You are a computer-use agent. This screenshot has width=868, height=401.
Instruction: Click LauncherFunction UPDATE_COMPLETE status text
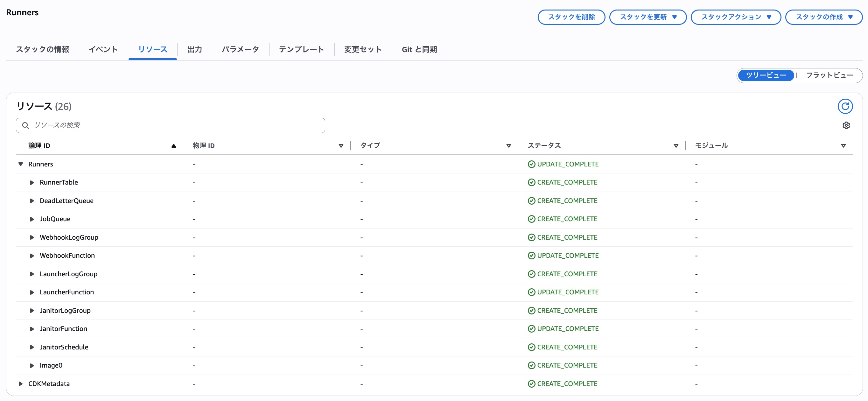[x=568, y=292]
